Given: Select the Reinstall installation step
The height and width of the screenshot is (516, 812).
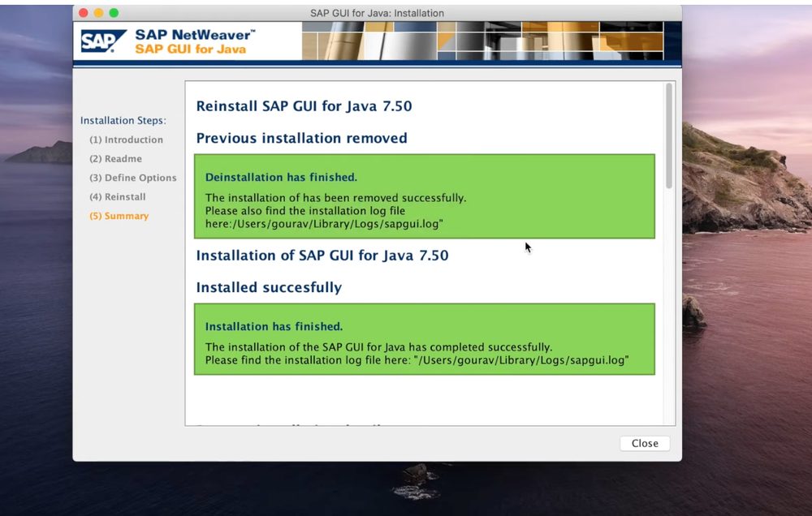Looking at the screenshot, I should tap(118, 196).
